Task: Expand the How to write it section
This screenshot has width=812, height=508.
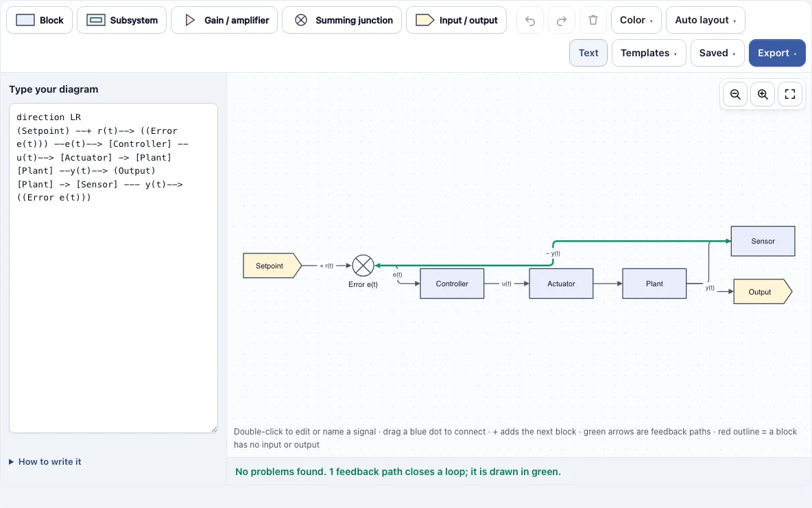Action: [45, 462]
